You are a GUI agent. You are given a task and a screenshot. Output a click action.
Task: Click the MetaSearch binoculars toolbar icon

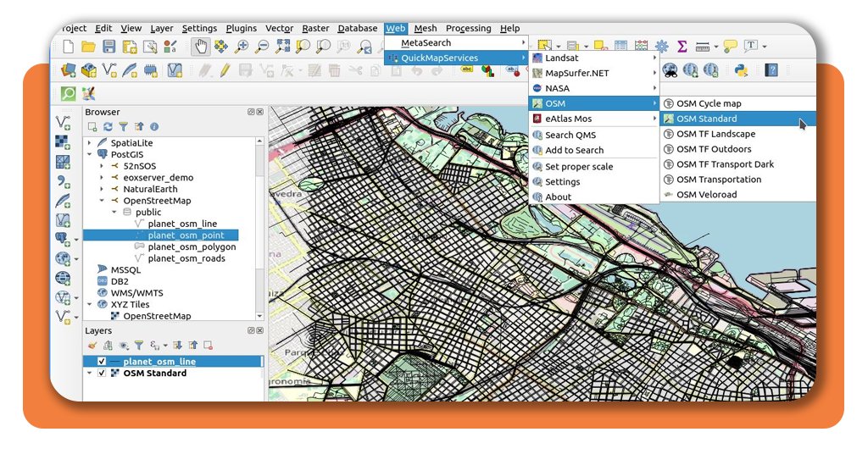pyautogui.click(x=670, y=70)
